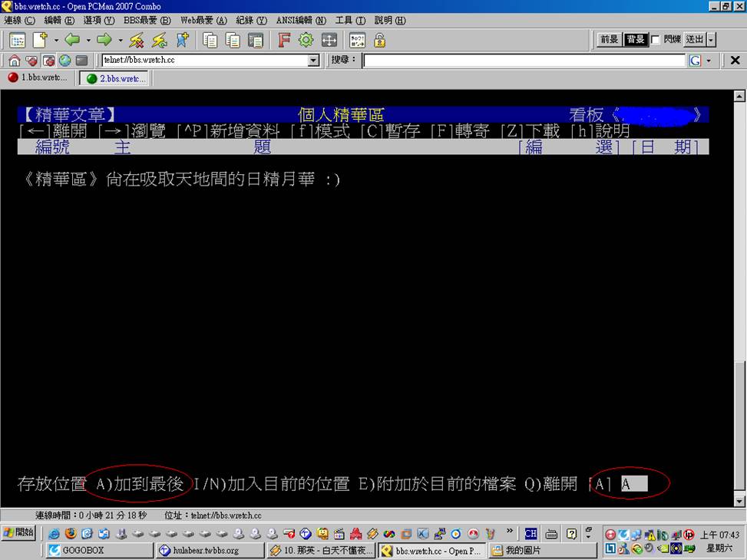
Task: Click the green back arrow icon
Action: [x=72, y=40]
